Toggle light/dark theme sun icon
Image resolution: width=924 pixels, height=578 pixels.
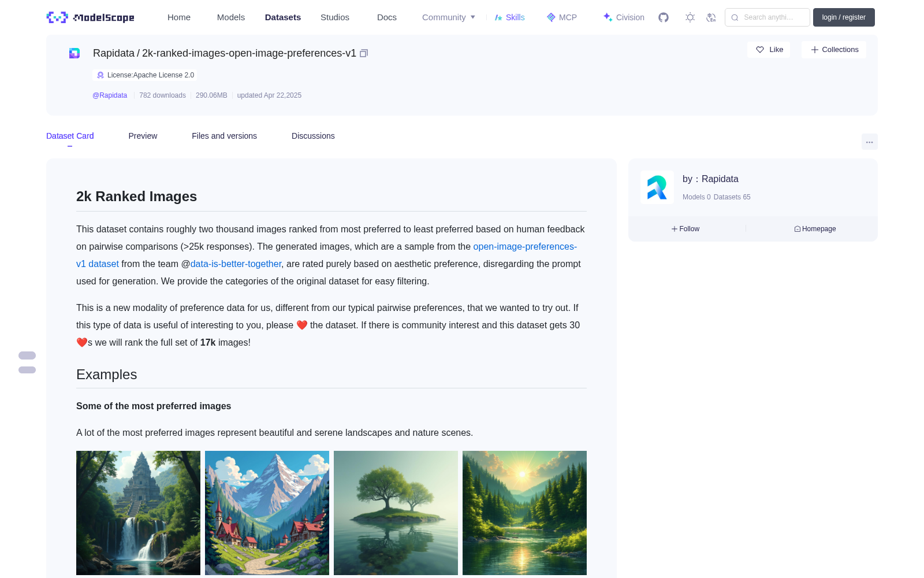pos(690,17)
